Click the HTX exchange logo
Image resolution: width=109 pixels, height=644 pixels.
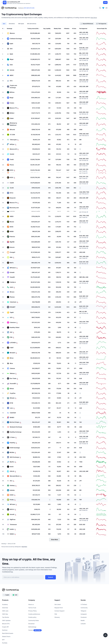(8, 81)
